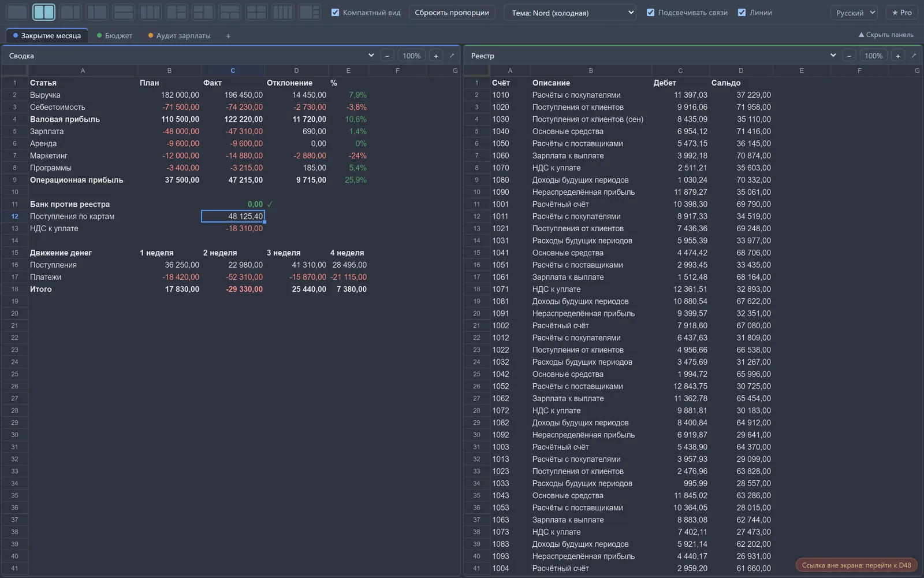Expand the Сводка panel to full size
924x578 pixels.
[x=452, y=55]
